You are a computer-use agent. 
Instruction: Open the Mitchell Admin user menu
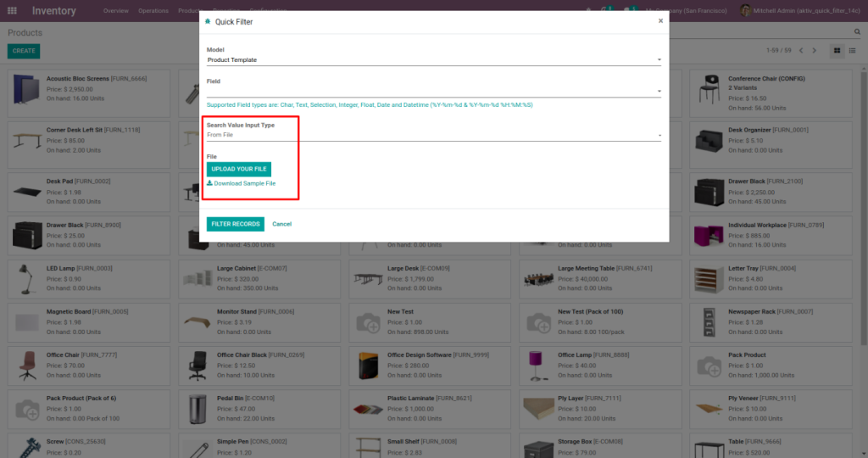pos(801,10)
